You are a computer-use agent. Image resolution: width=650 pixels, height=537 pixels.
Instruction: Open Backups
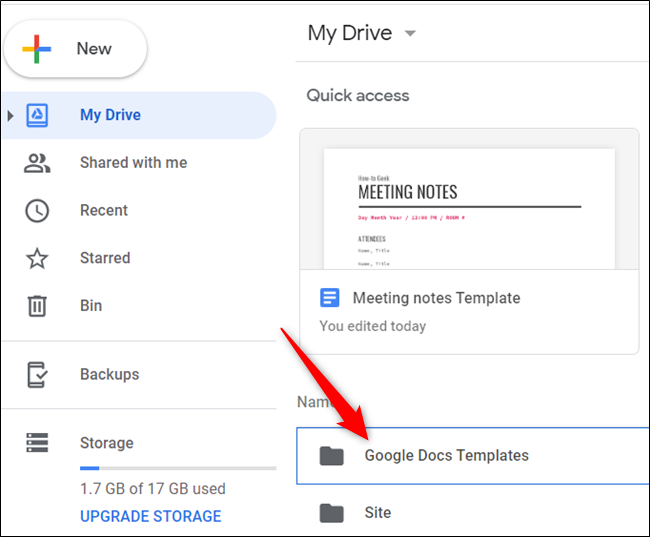coord(110,374)
